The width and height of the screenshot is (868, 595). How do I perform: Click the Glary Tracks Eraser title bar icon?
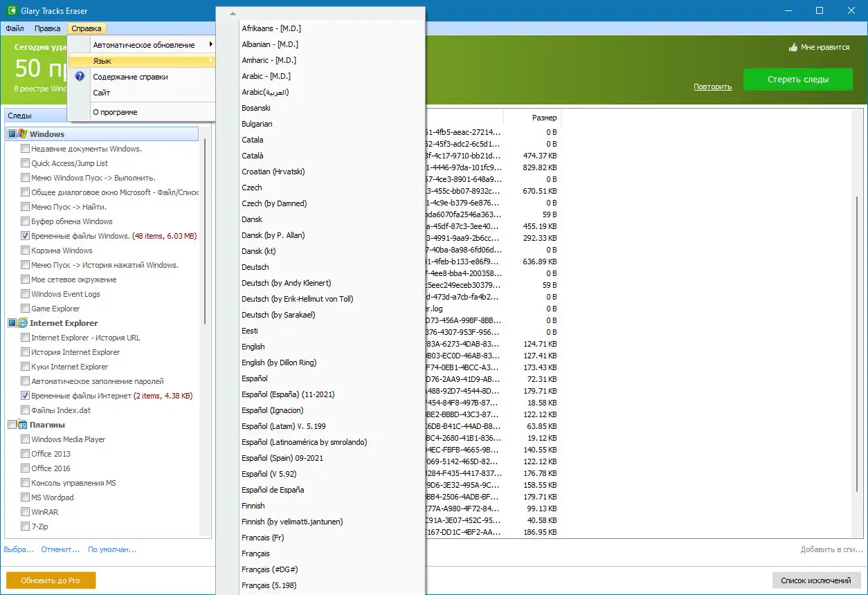pyautogui.click(x=11, y=11)
